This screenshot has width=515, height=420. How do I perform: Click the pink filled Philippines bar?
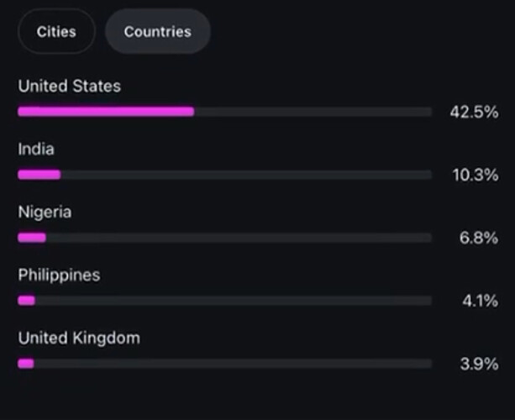pyautogui.click(x=27, y=301)
